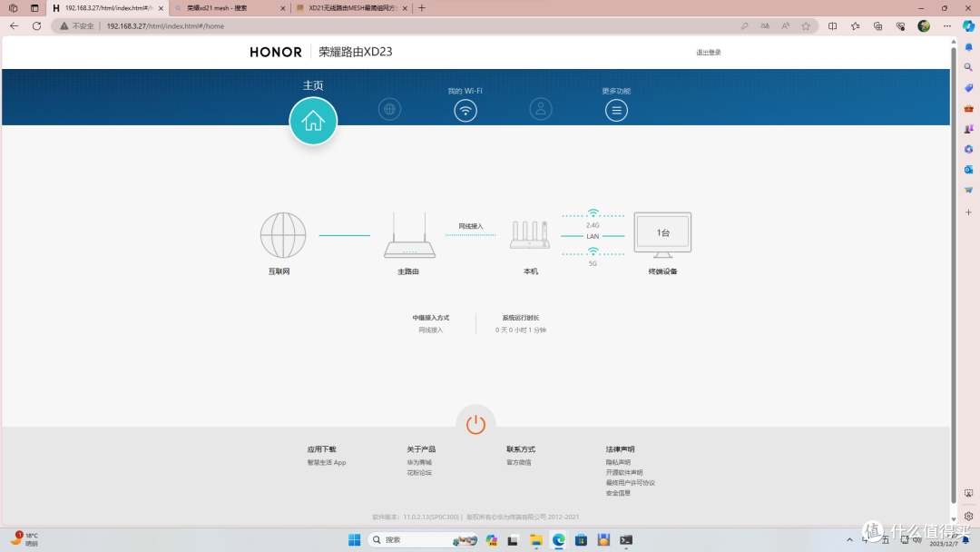Click the orange power restart button
Screen dimensions: 980x552
pos(475,425)
